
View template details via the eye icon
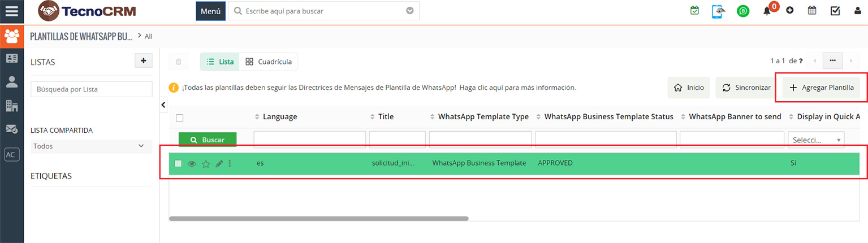click(x=192, y=163)
